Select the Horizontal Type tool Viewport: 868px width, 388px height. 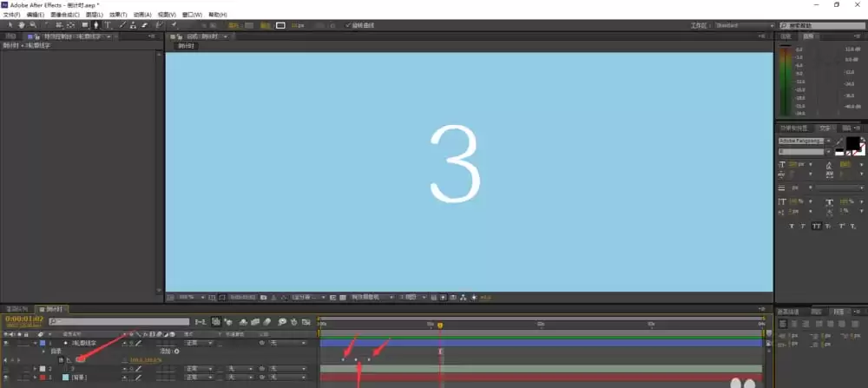(x=108, y=25)
